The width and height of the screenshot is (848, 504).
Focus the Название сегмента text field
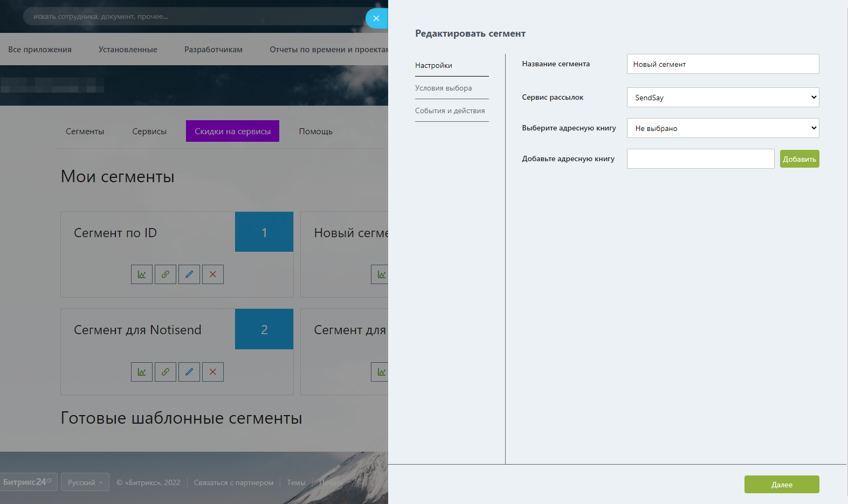point(722,64)
